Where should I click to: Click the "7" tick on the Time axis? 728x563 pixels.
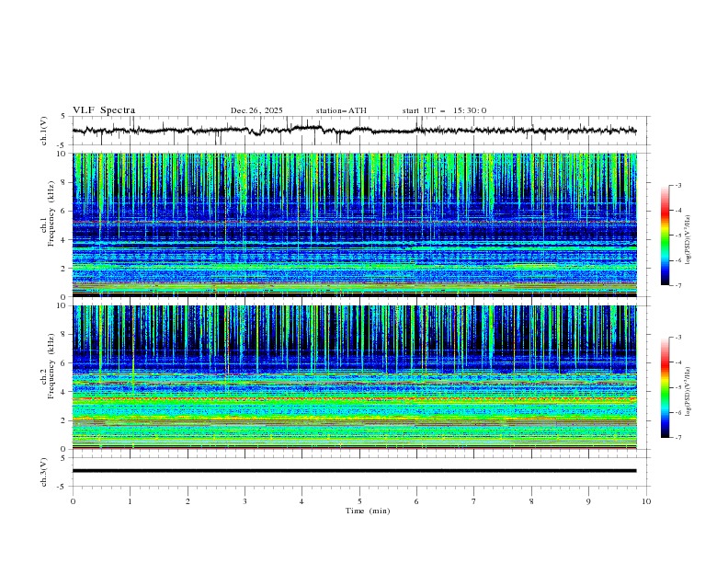pos(474,501)
